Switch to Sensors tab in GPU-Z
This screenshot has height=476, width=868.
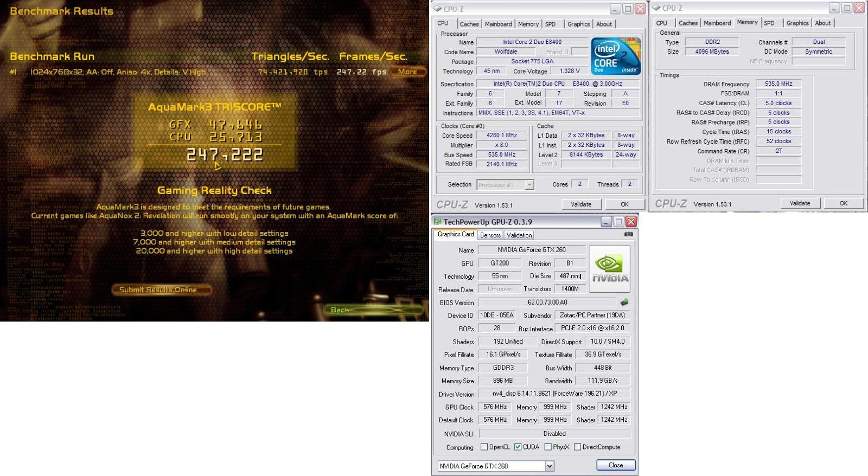point(490,235)
